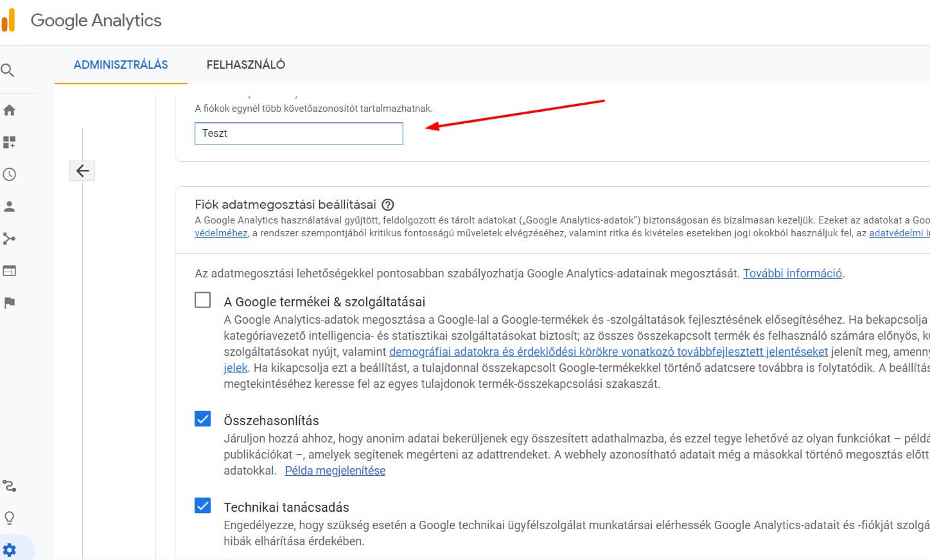930x560 pixels.
Task: Open the védelméhez link
Action: point(221,233)
